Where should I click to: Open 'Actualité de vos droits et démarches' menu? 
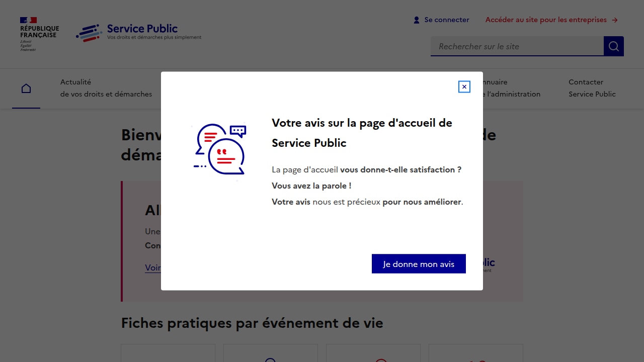pyautogui.click(x=106, y=88)
